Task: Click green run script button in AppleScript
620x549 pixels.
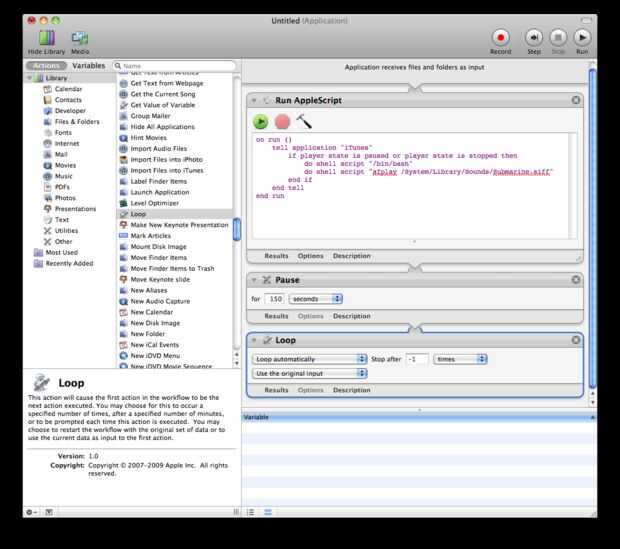Action: [261, 121]
